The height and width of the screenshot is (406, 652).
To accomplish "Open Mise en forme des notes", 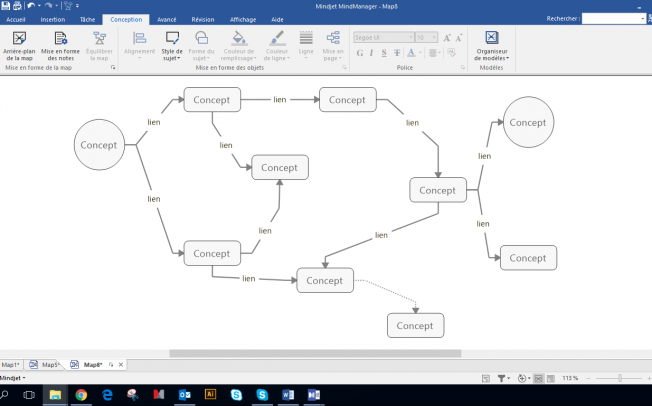I will click(60, 46).
